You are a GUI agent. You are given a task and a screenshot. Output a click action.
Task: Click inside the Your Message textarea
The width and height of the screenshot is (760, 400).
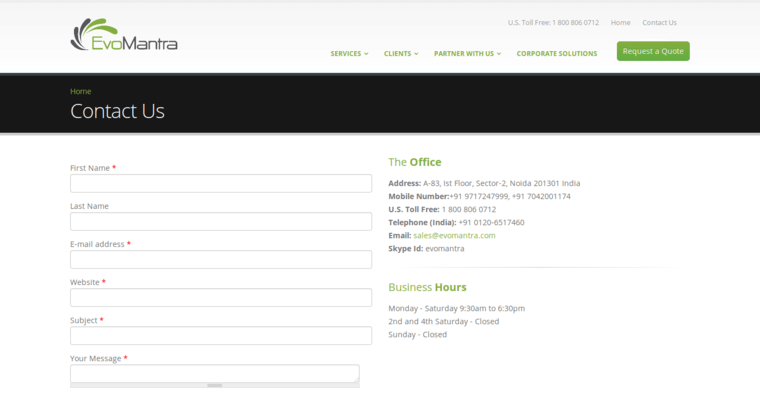[x=214, y=373]
